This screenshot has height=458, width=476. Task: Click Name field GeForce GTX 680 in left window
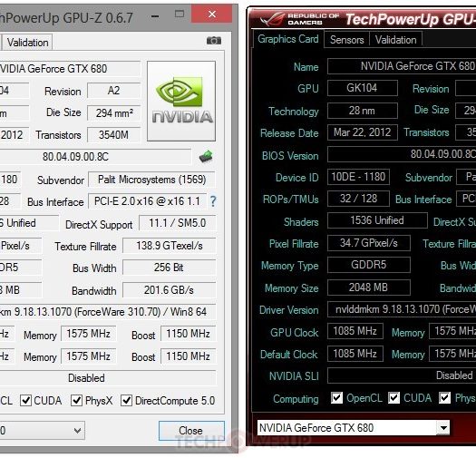[70, 69]
